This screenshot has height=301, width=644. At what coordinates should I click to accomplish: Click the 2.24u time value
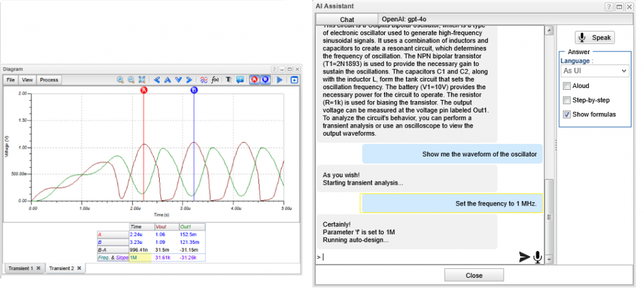[136, 234]
